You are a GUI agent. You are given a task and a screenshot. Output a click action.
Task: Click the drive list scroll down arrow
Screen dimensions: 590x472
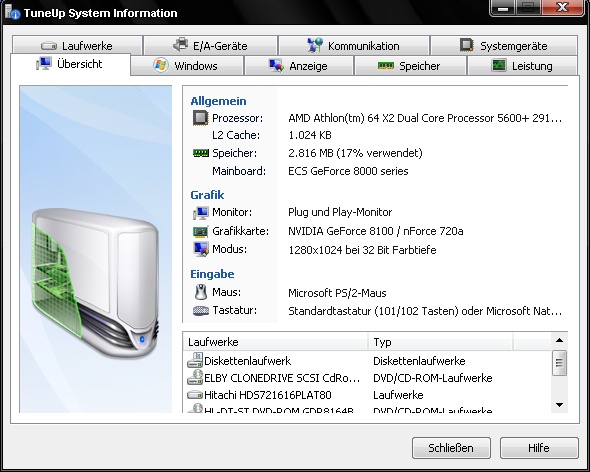tap(560, 405)
